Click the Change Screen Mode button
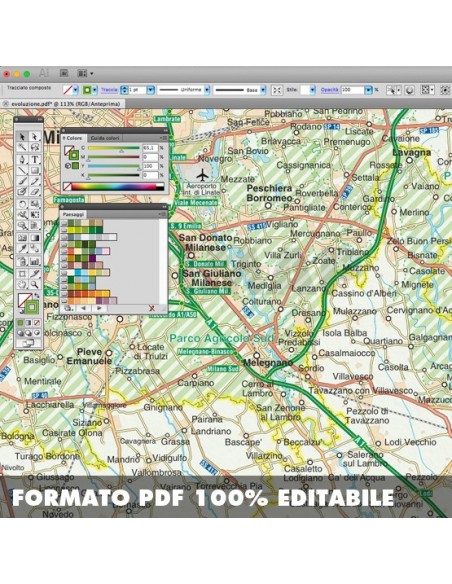Image resolution: width=452 pixels, height=584 pixels. pos(29,343)
